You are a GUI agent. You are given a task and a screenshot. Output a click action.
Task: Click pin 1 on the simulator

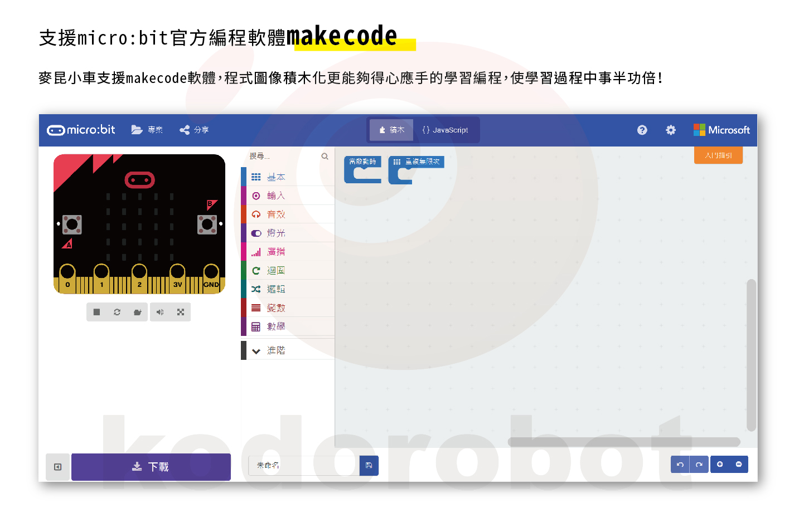tap(101, 278)
